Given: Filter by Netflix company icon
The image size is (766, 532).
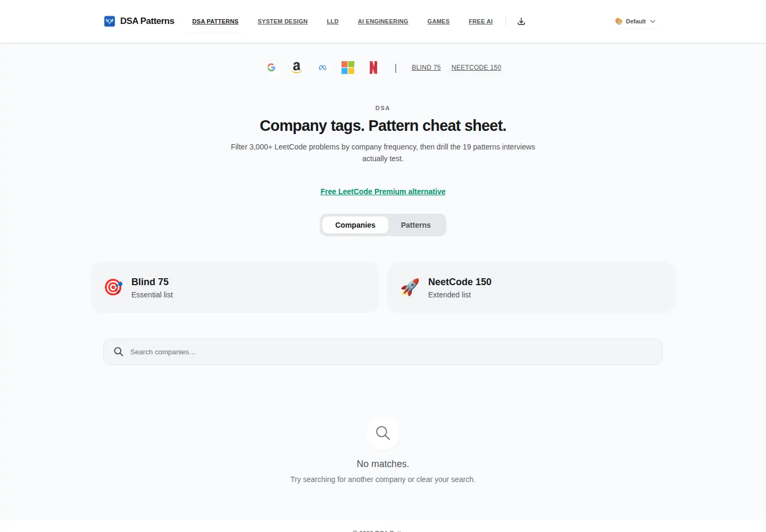Looking at the screenshot, I should coord(373,68).
